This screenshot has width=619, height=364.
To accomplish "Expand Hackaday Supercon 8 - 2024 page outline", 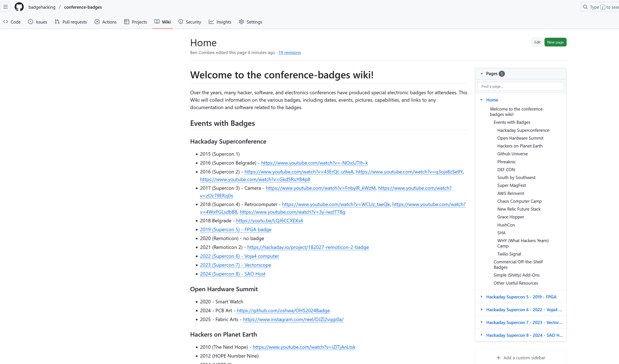I will pos(481,335).
